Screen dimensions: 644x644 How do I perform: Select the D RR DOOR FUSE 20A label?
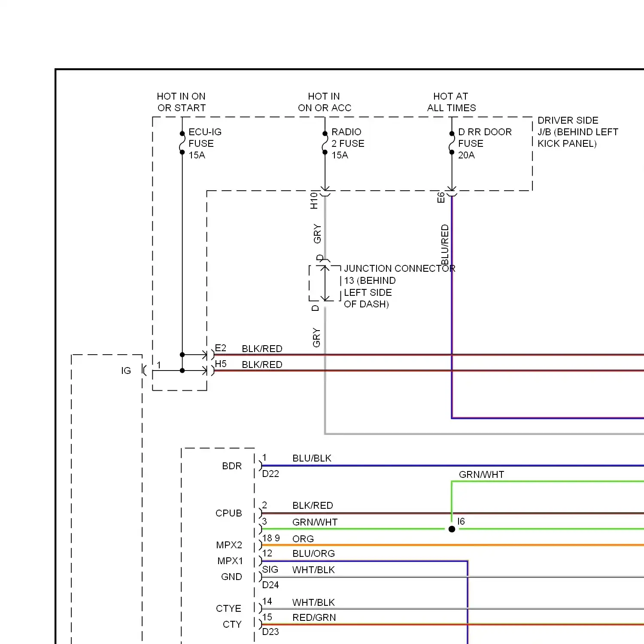pyautogui.click(x=485, y=143)
